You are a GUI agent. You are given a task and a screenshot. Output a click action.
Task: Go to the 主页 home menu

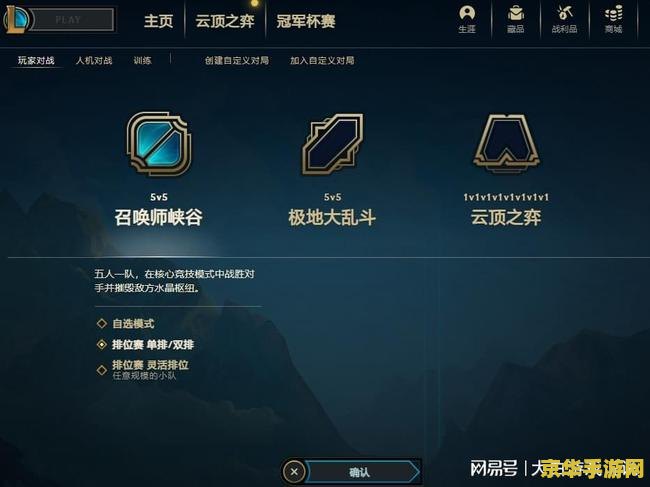coord(158,21)
